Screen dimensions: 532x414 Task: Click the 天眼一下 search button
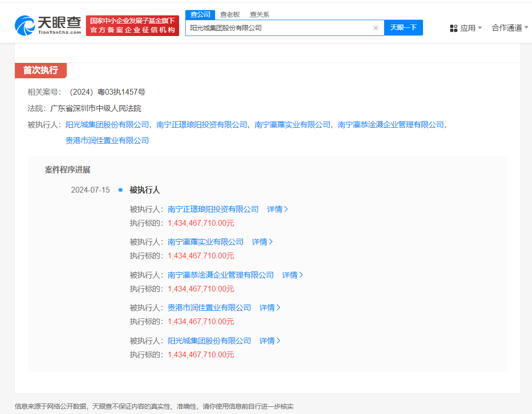[x=403, y=28]
